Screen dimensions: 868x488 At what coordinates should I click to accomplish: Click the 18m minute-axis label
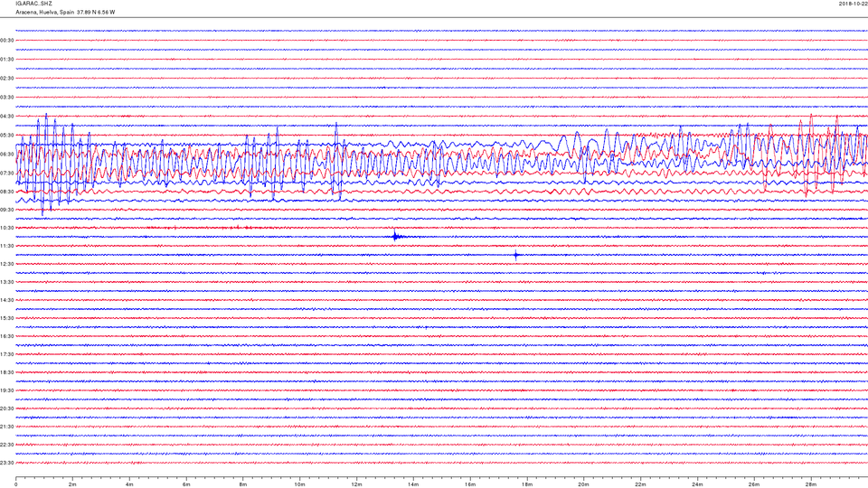point(526,484)
